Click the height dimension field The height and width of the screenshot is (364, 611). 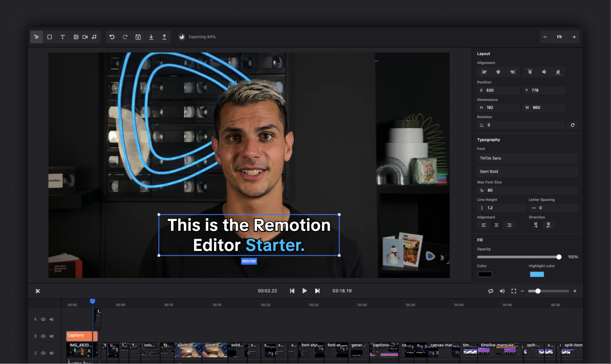pos(498,108)
